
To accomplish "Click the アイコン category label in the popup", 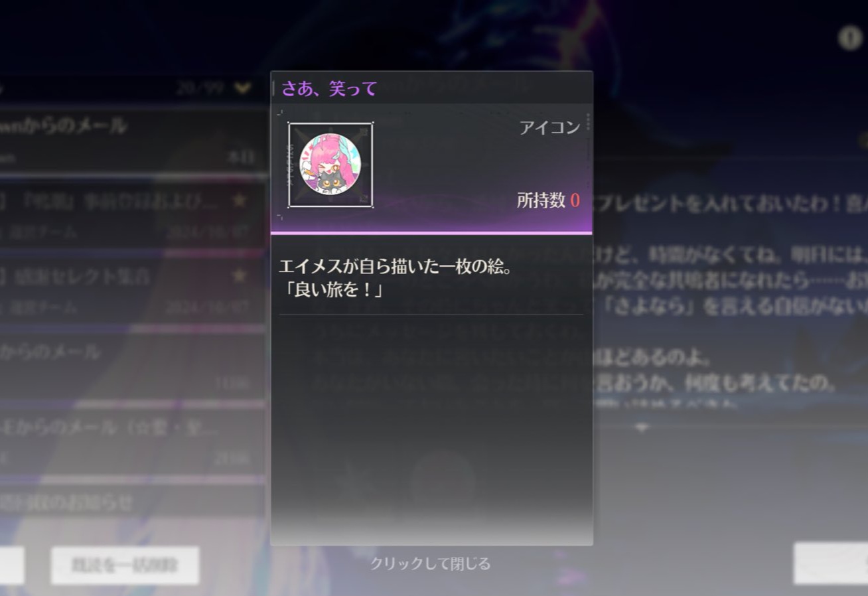I will coord(549,127).
